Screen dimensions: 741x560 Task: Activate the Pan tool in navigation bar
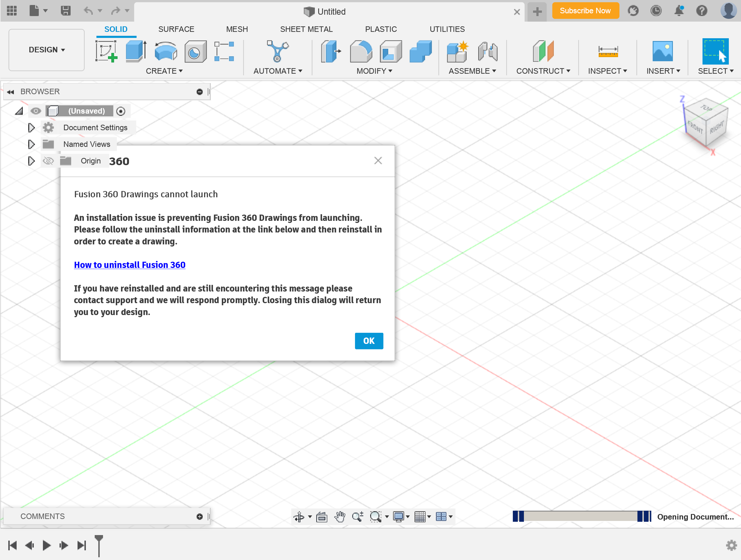(x=340, y=516)
